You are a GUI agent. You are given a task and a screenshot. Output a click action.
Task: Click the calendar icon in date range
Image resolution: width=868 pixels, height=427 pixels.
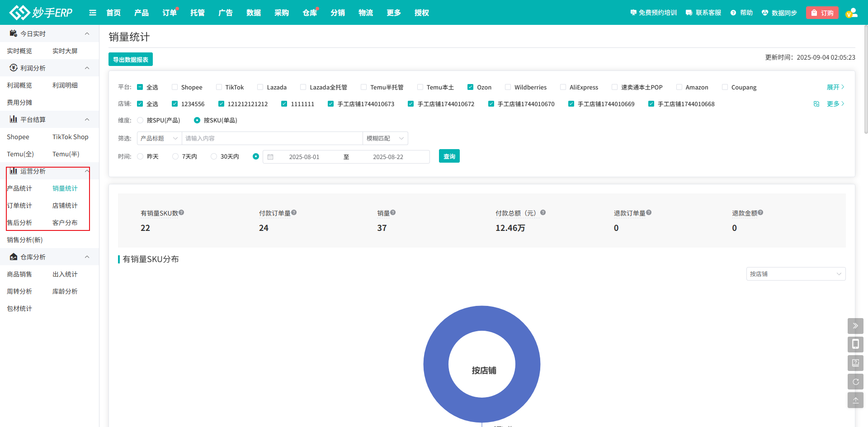click(x=270, y=157)
